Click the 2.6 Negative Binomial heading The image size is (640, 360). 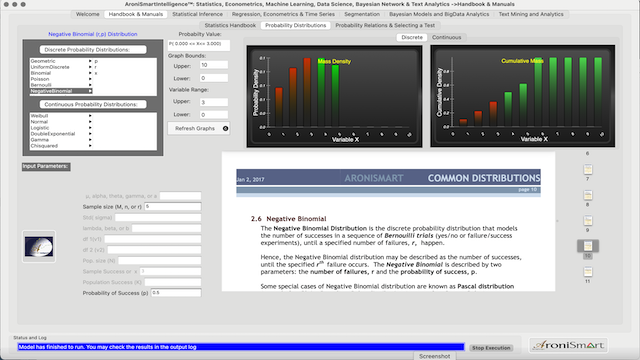point(289,219)
